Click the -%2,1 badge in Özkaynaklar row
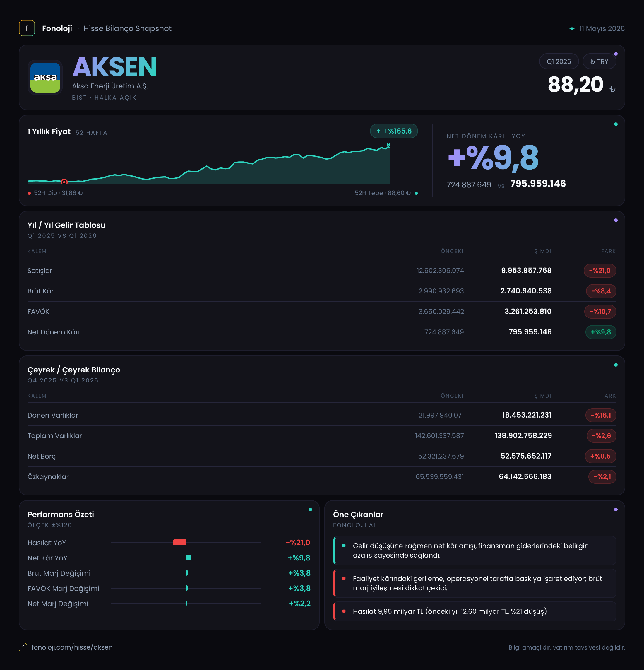This screenshot has width=644, height=670. (602, 476)
